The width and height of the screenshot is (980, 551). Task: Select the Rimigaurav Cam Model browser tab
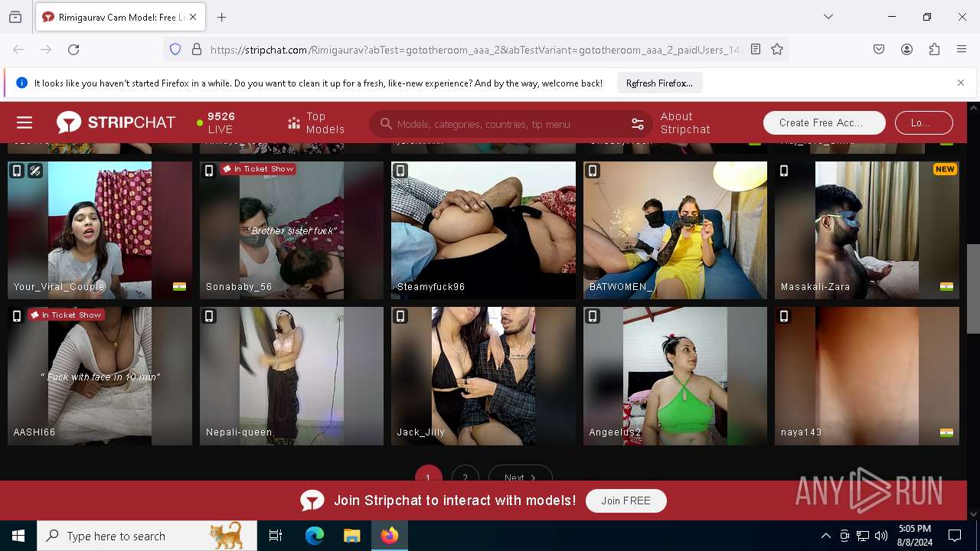(x=119, y=17)
